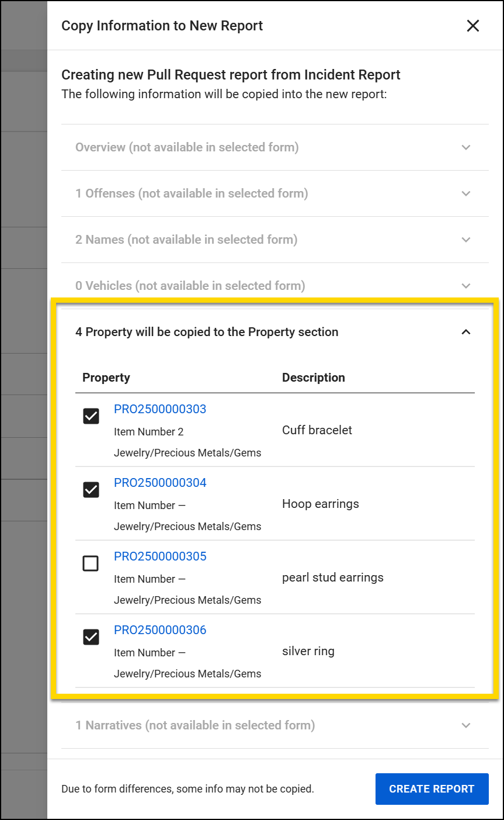This screenshot has height=820, width=504.
Task: Open the PRO2500000306 property record
Action: [x=159, y=630]
